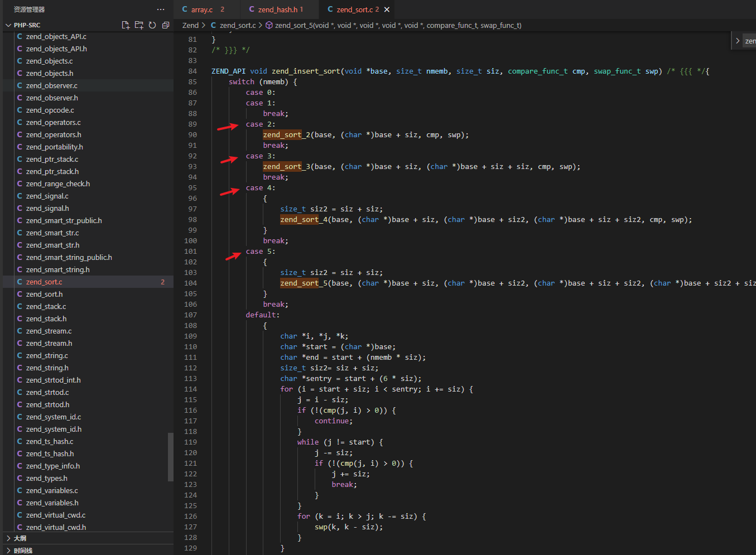Open zend_virtual_cwd.c in the explorer
756x555 pixels.
pos(56,515)
